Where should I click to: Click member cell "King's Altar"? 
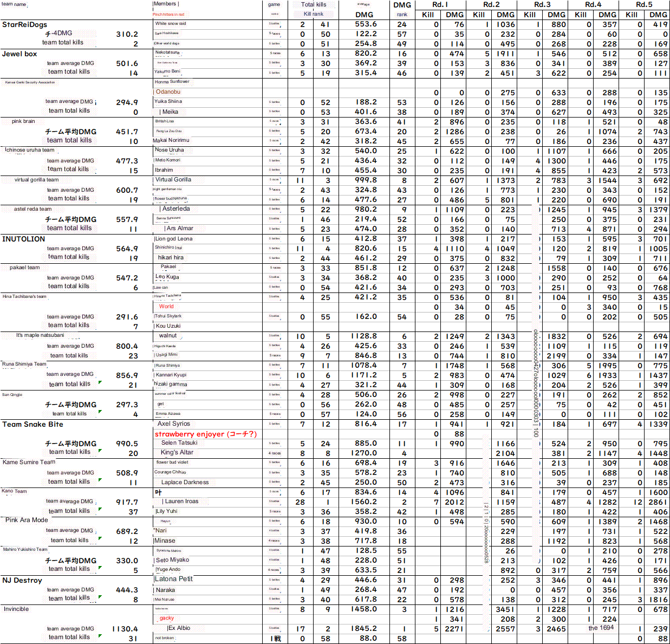click(177, 453)
